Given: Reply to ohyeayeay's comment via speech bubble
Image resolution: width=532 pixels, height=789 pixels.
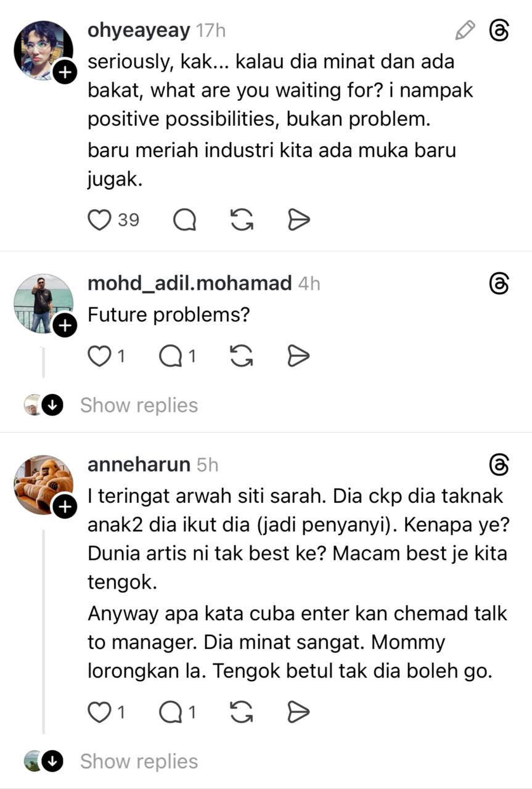Looking at the screenshot, I should coord(184,219).
